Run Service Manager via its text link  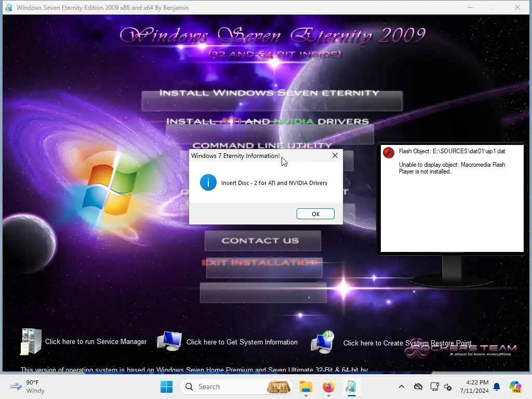pos(96,342)
